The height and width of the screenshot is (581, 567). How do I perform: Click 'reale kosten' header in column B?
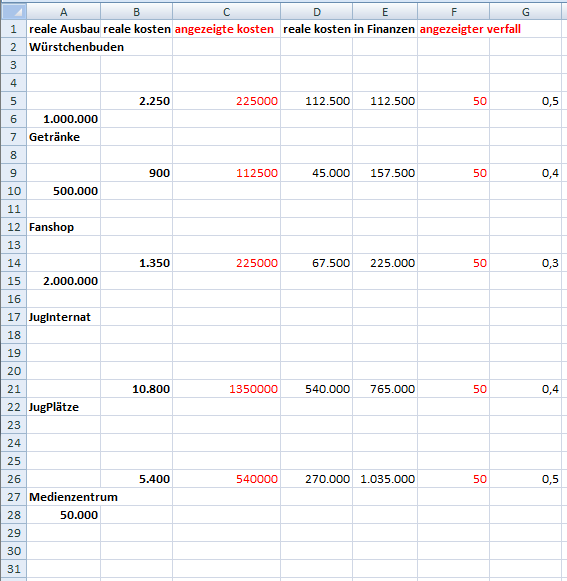click(x=136, y=29)
